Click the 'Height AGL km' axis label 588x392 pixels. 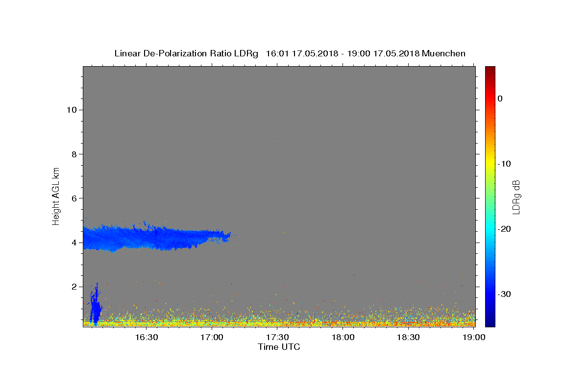[x=56, y=196]
